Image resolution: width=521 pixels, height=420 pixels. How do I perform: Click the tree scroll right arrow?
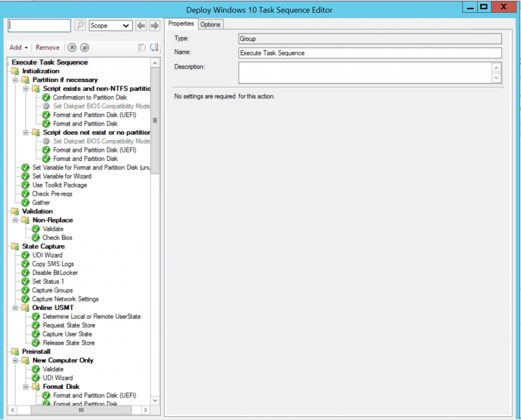pyautogui.click(x=145, y=410)
